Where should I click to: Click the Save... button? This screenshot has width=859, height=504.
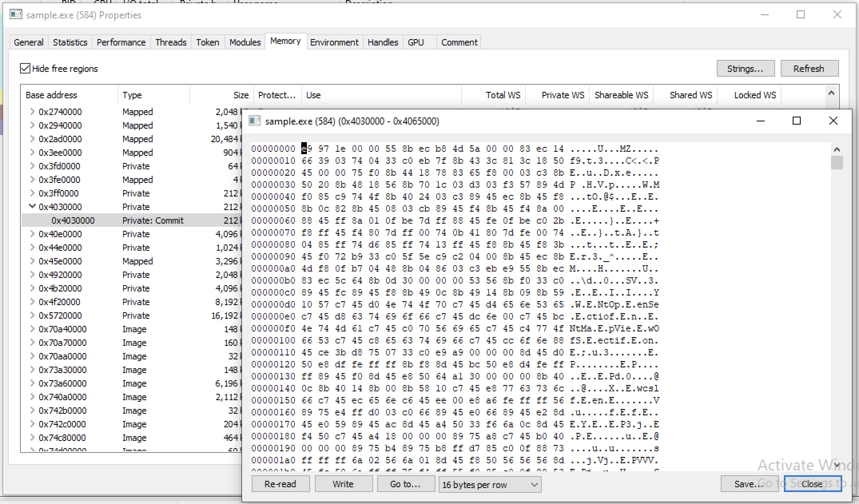click(x=749, y=484)
